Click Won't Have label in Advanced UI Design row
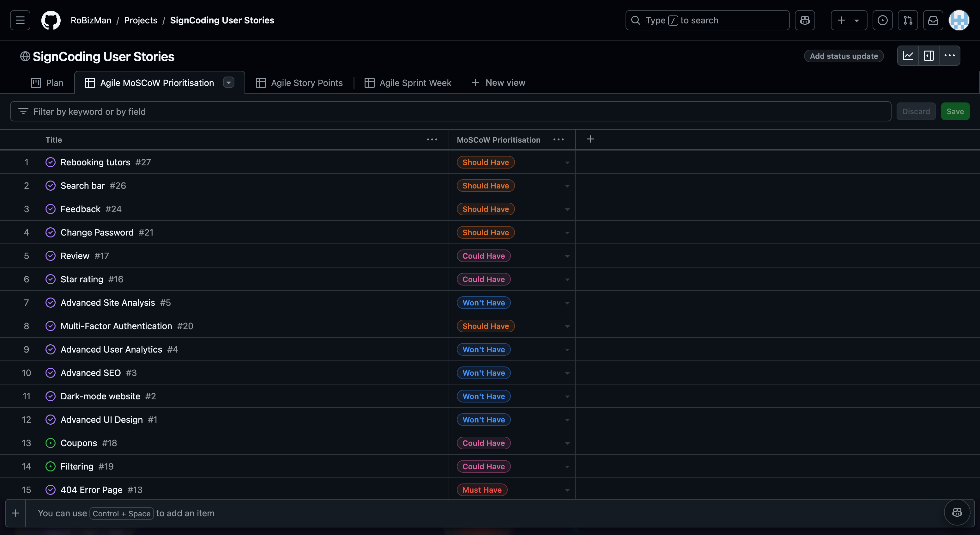 [484, 420]
